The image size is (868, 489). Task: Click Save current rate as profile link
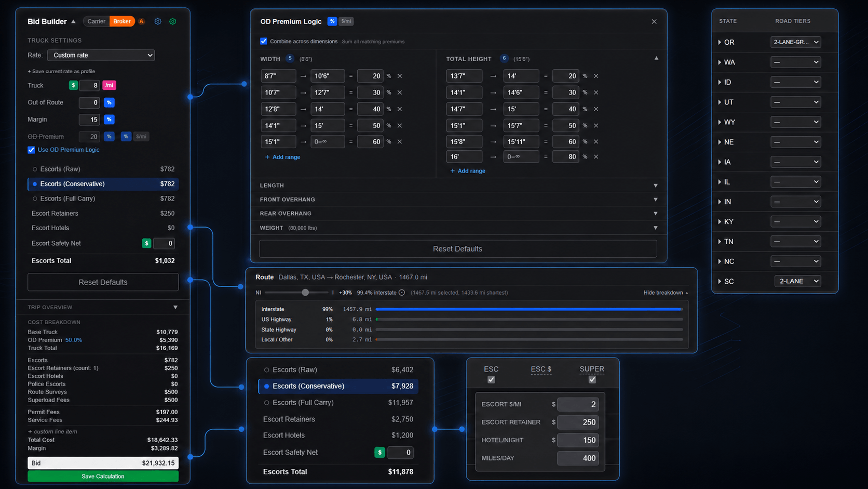[61, 71]
